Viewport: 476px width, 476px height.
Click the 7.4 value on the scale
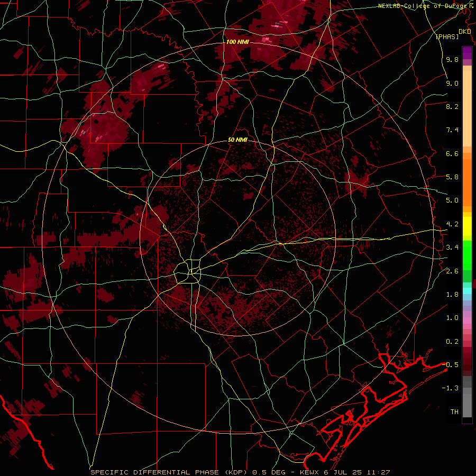tap(452, 130)
